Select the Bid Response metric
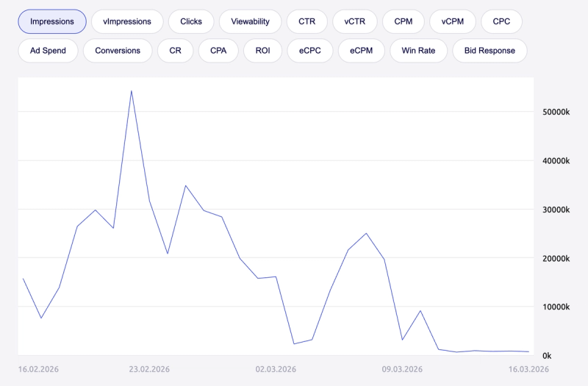The height and width of the screenshot is (386, 588). 490,51
